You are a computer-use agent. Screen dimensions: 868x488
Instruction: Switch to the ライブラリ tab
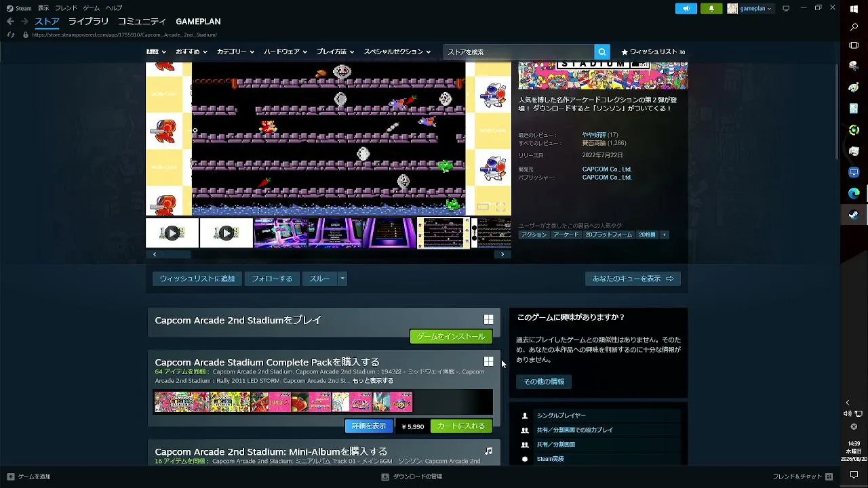coord(88,22)
